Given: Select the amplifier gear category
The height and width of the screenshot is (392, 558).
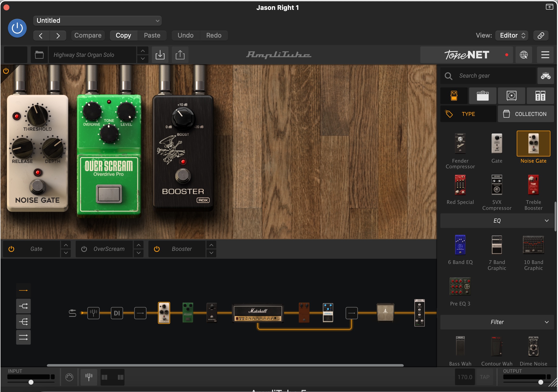Looking at the screenshot, I should coord(483,96).
